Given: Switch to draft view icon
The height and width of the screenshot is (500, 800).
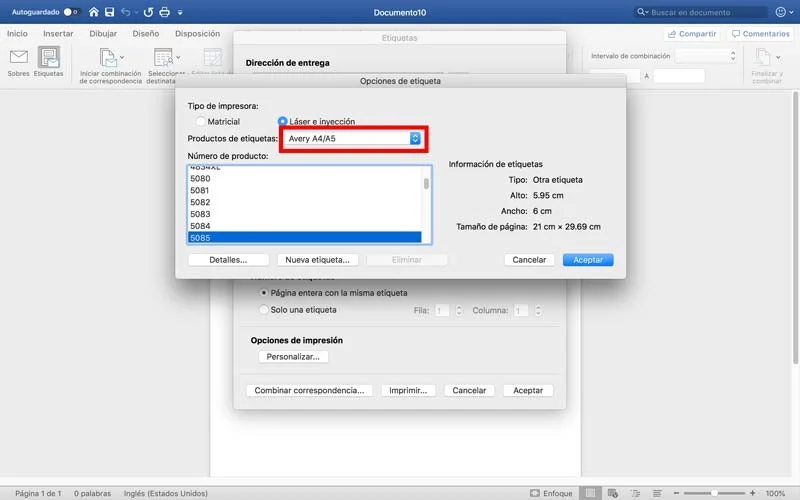Looking at the screenshot, I should pos(657,493).
